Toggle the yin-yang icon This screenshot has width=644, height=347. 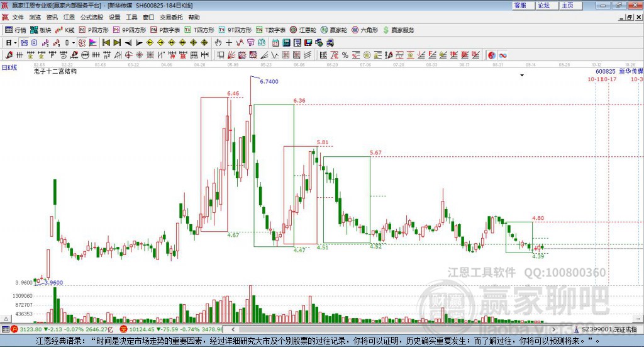coord(492,55)
